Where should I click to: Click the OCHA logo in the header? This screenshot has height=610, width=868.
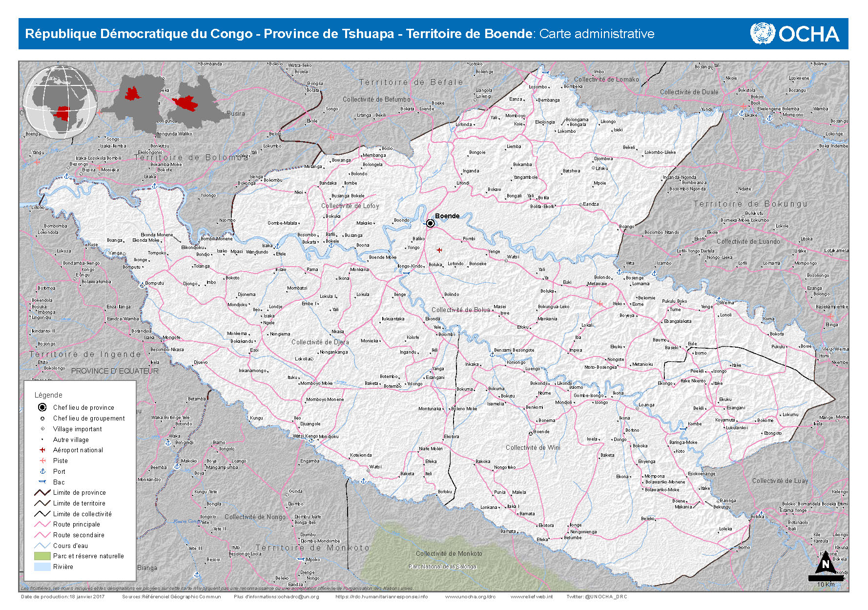point(794,34)
